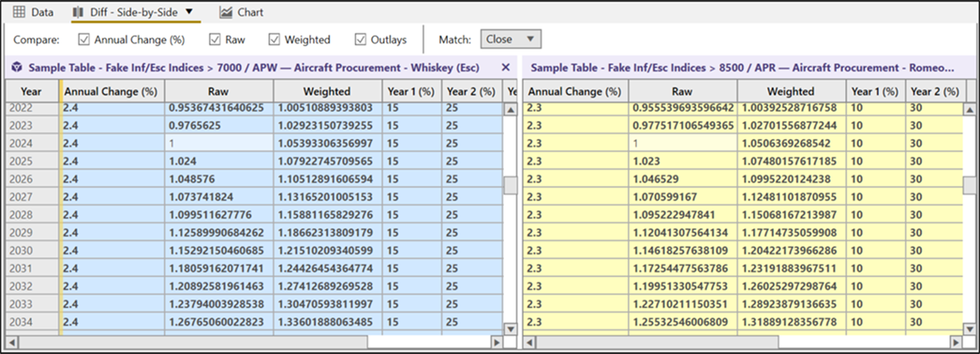Click right Raw cell 1.023

coord(682,161)
